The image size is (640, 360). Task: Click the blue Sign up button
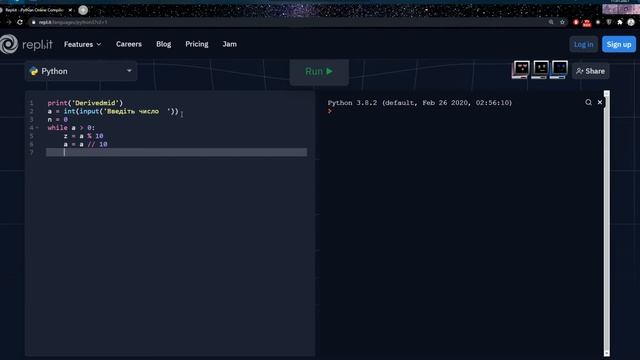pos(619,44)
